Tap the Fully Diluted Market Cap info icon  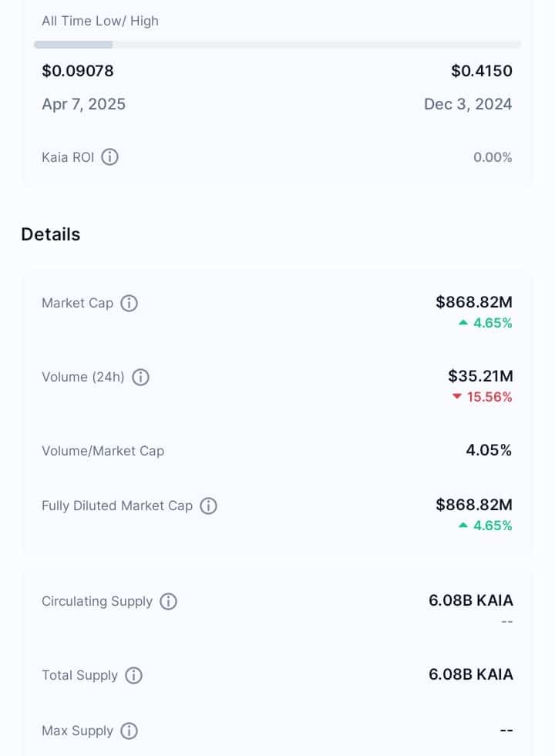tap(208, 506)
